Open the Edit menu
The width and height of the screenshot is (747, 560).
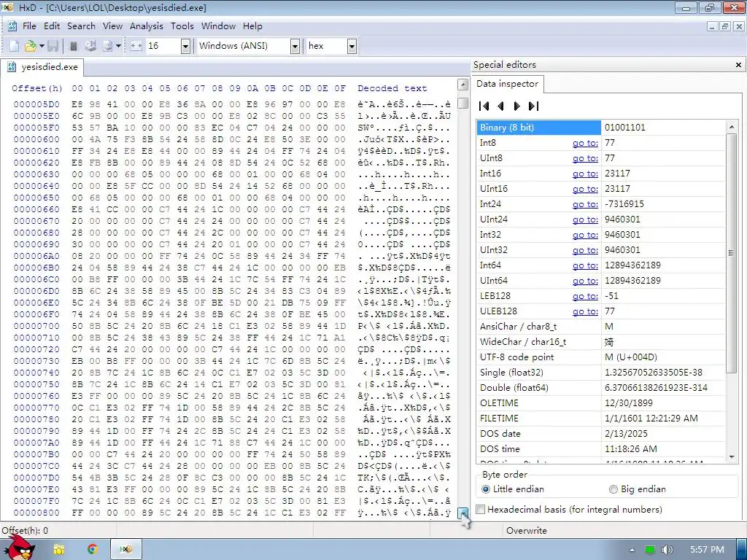coord(52,26)
